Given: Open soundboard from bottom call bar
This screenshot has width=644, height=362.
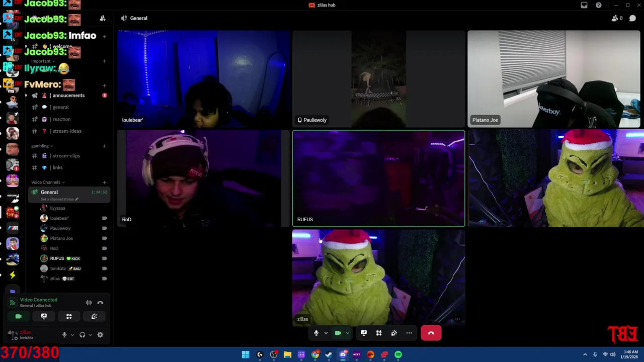Looking at the screenshot, I should click(x=394, y=333).
